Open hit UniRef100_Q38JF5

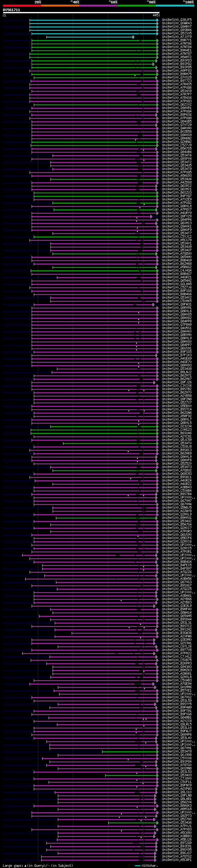pos(177,20)
